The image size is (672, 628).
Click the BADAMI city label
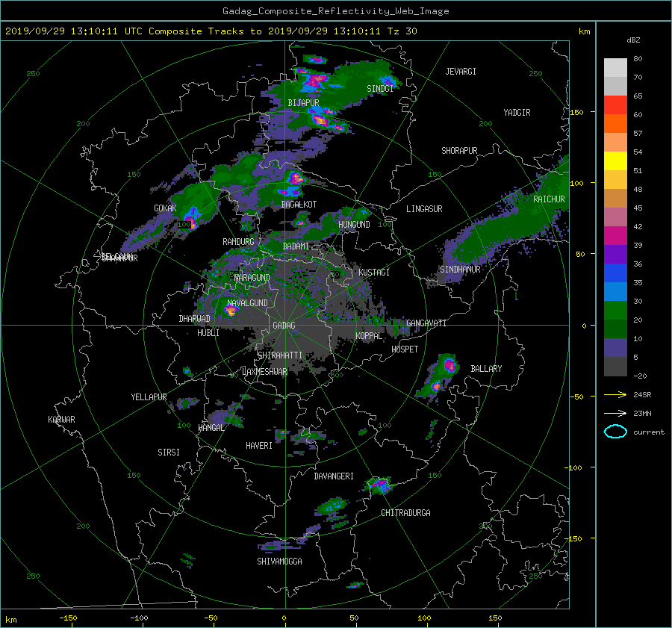(x=296, y=246)
